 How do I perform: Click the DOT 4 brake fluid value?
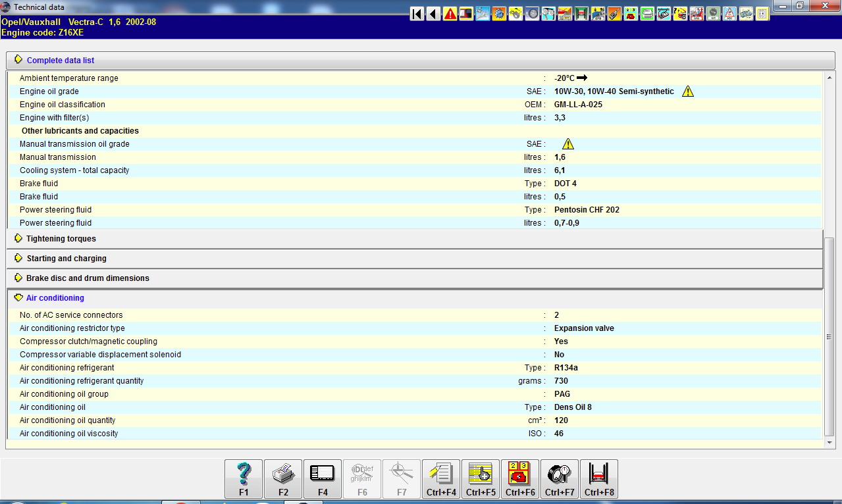(566, 184)
